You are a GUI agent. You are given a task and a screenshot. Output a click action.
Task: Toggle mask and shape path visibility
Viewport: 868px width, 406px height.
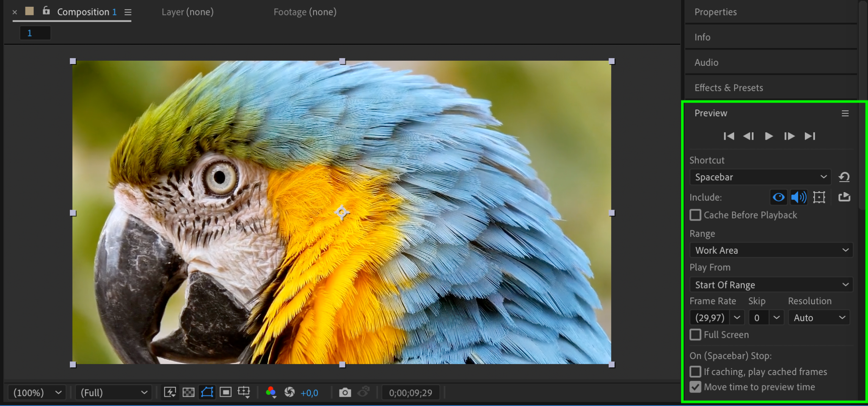207,392
